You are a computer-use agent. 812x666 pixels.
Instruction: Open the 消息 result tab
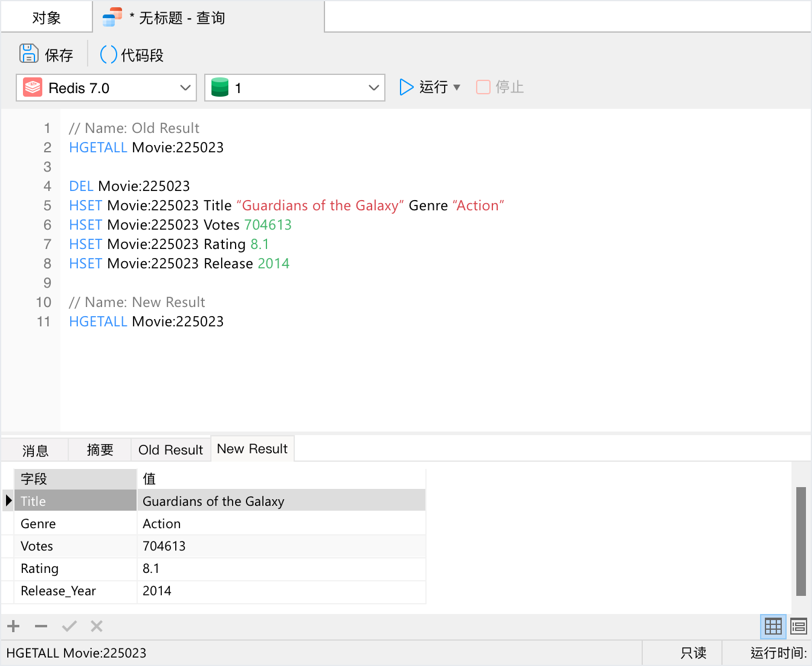tap(35, 450)
